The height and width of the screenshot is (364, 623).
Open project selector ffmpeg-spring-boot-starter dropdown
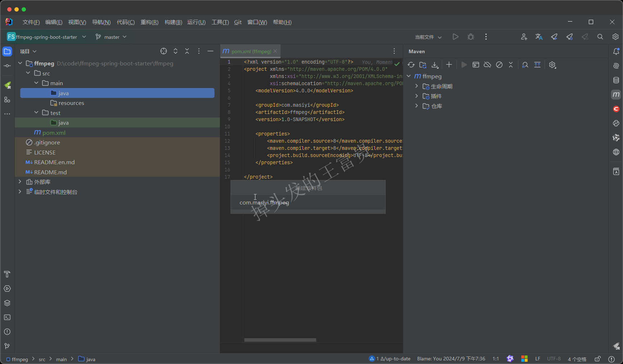click(47, 37)
